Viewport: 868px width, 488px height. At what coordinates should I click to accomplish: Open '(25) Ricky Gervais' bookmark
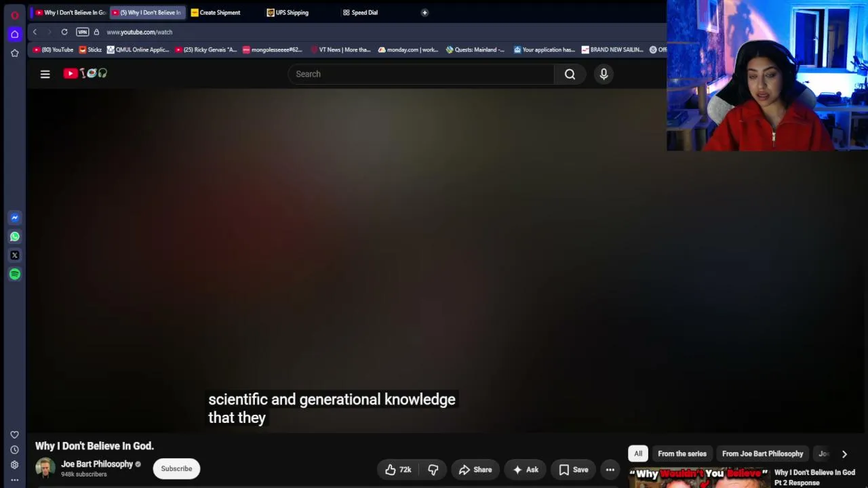[x=206, y=49]
